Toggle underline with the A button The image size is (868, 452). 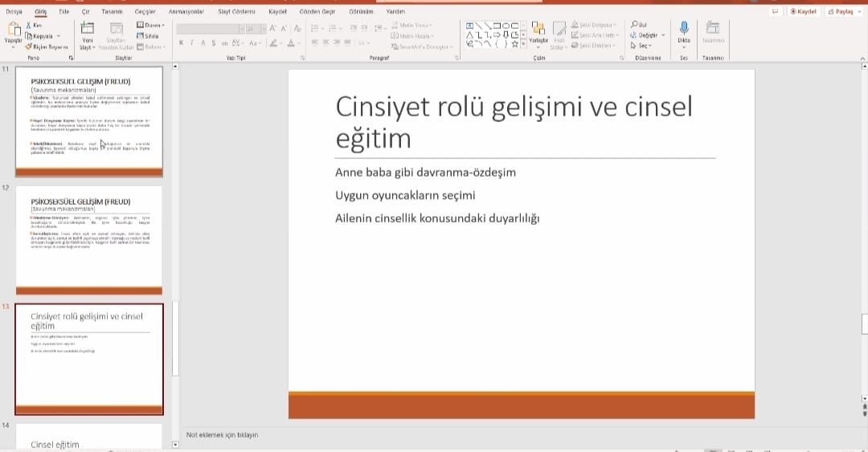203,43
